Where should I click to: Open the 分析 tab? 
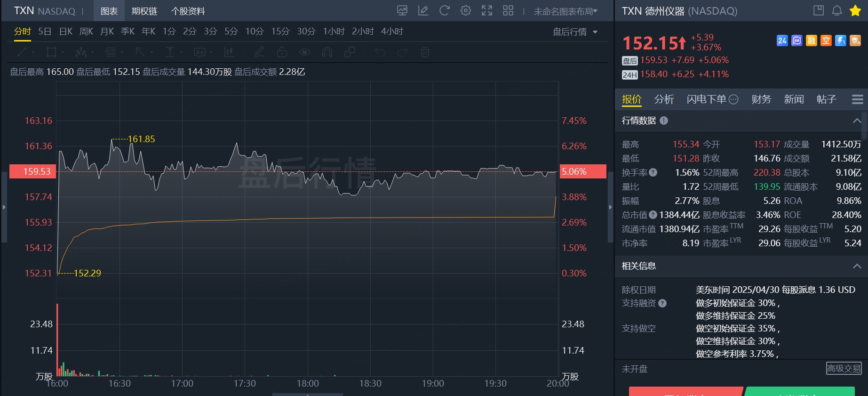click(664, 99)
